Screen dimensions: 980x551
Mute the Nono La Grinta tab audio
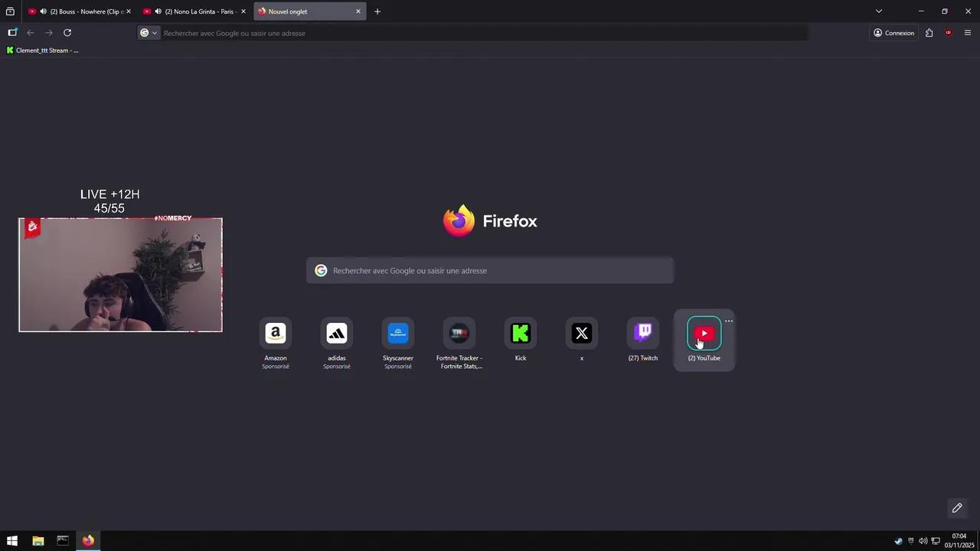pyautogui.click(x=158, y=11)
